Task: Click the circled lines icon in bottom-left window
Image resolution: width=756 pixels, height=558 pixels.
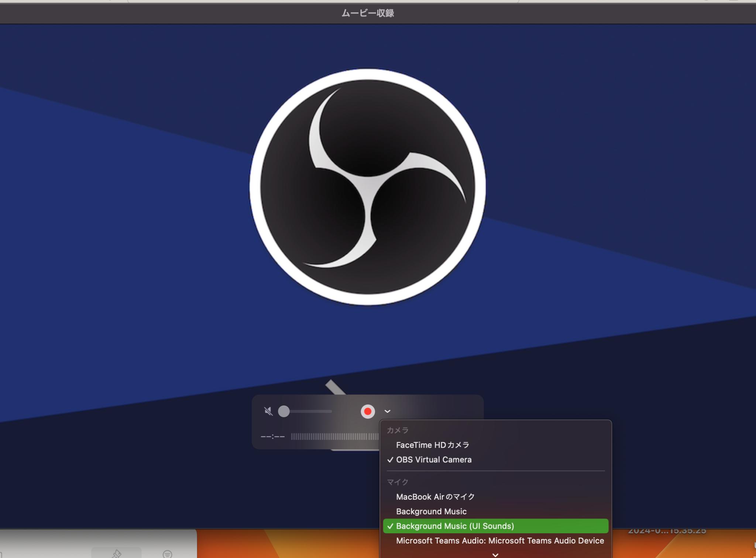Action: (167, 554)
